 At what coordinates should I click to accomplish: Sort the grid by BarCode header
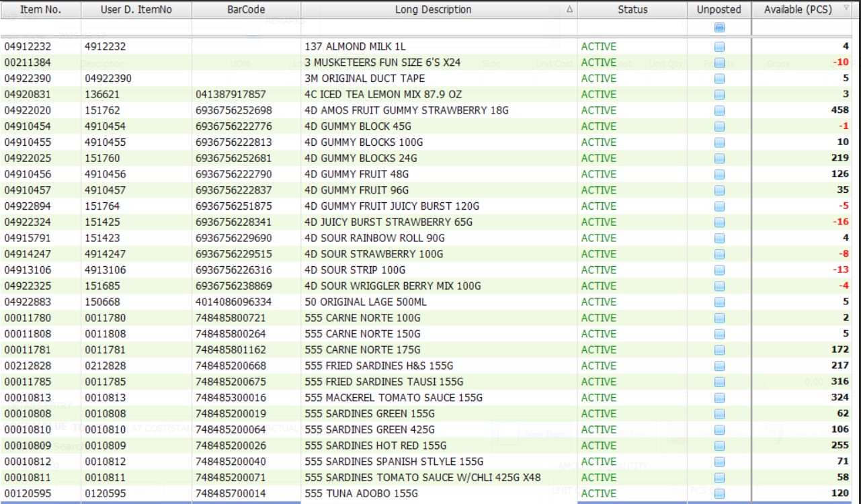point(246,10)
